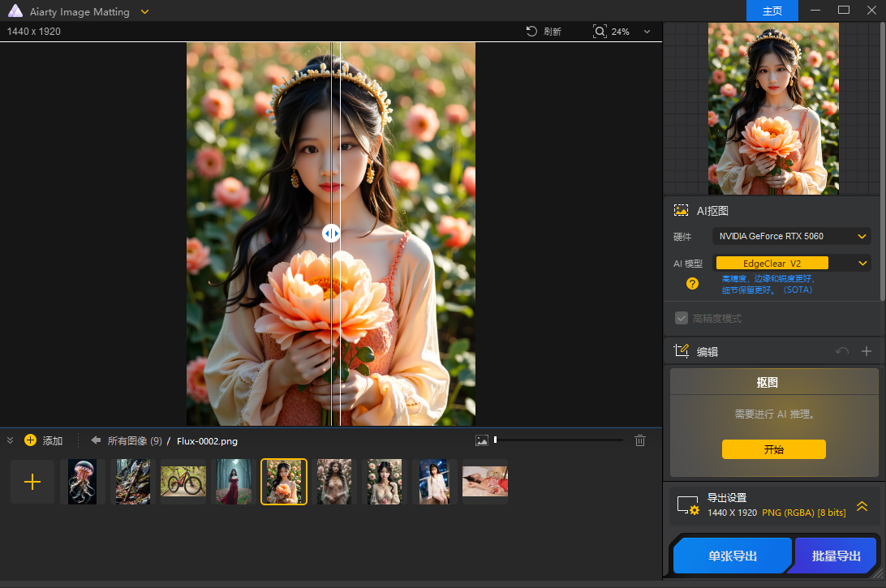This screenshot has height=588, width=886.
Task: Switch to the 主页 tab
Action: [772, 11]
